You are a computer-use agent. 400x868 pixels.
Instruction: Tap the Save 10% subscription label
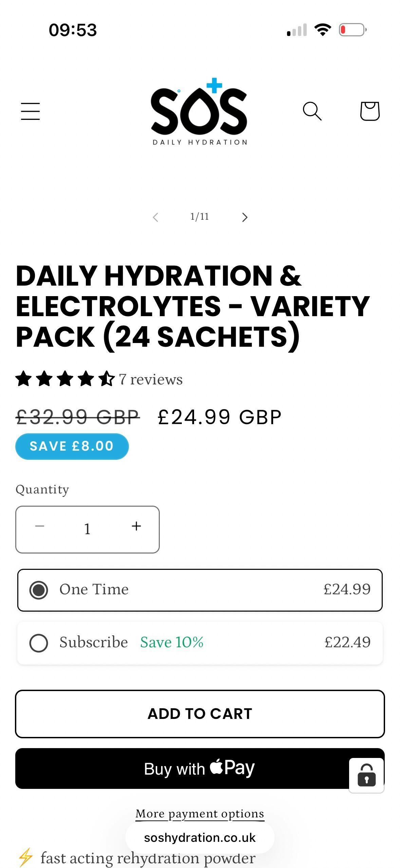[172, 643]
